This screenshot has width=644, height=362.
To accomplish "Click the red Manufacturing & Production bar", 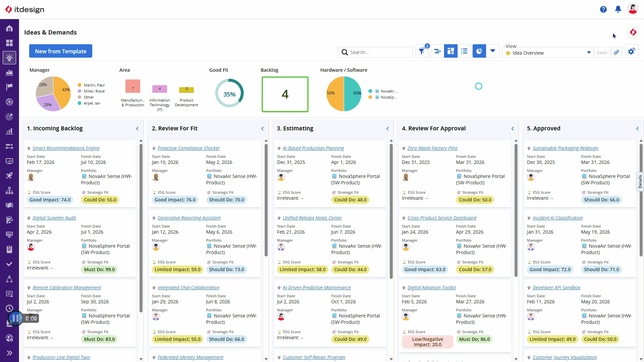I will coord(133,86).
